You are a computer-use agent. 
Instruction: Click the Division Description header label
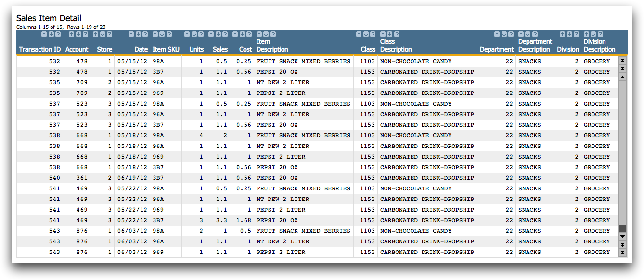coord(599,46)
